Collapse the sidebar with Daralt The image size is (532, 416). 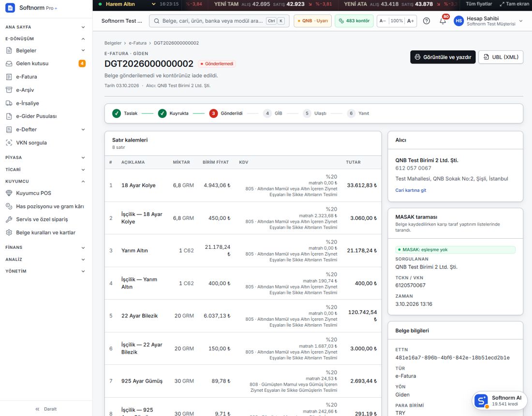pyautogui.click(x=46, y=409)
